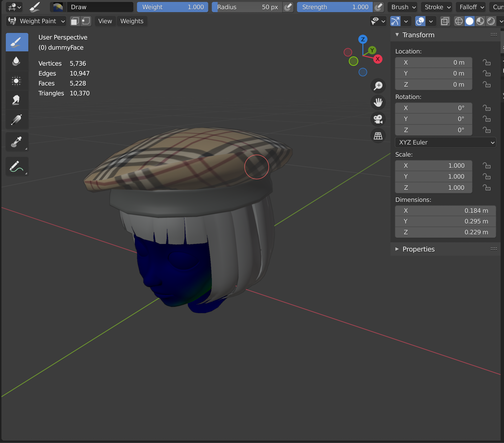504x443 pixels.
Task: Open the Weight Paint mode dropdown
Action: (x=36, y=21)
